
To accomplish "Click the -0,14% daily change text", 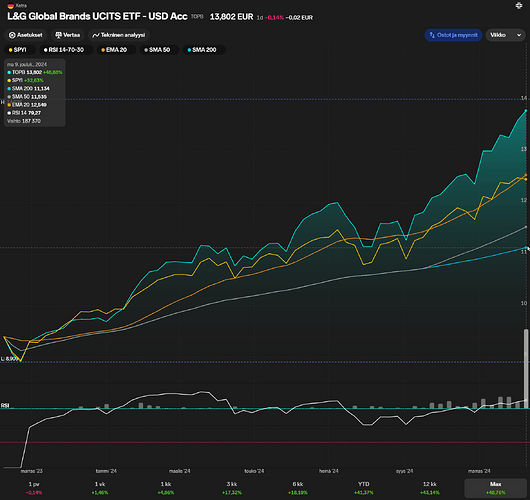I will [275, 18].
